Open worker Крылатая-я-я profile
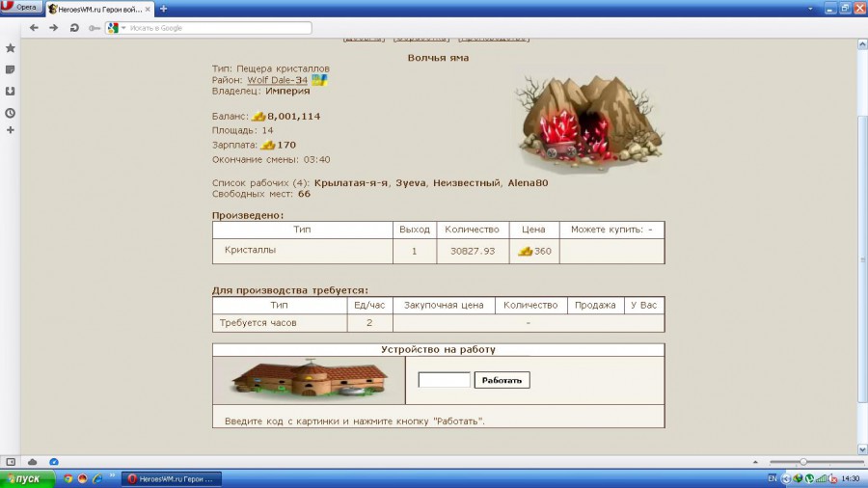The width and height of the screenshot is (868, 488). (x=351, y=183)
